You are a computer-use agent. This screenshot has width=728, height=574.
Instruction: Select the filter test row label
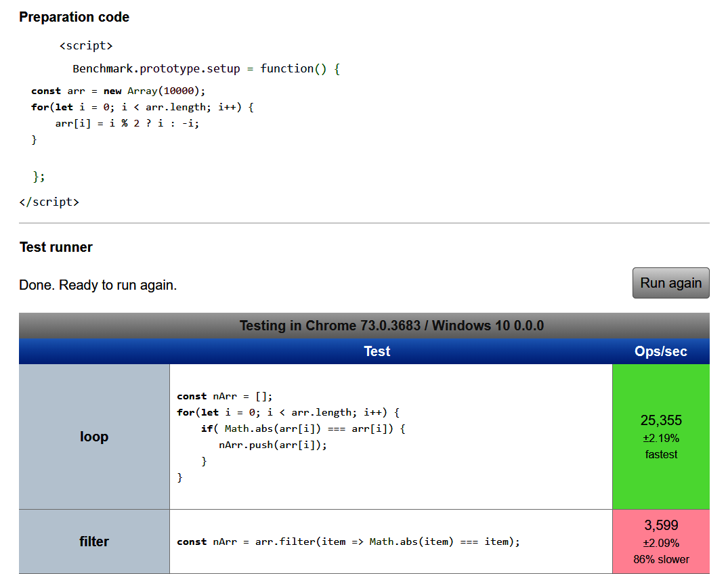(94, 542)
